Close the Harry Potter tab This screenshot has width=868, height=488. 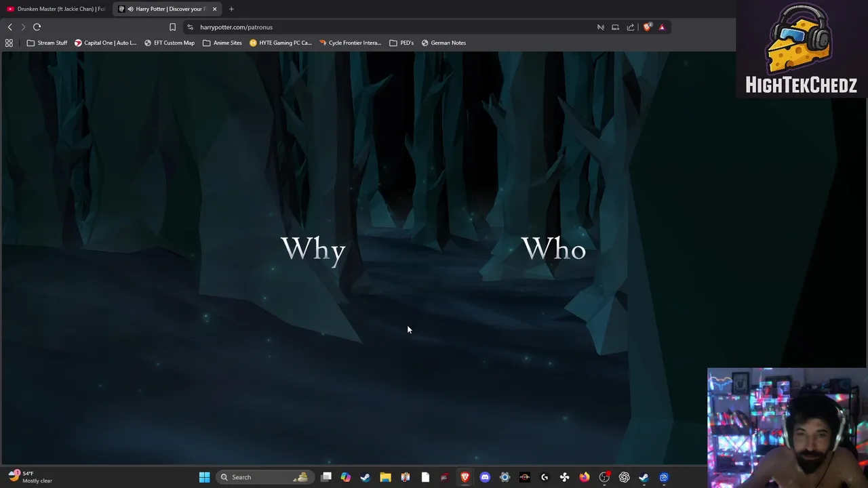(214, 9)
